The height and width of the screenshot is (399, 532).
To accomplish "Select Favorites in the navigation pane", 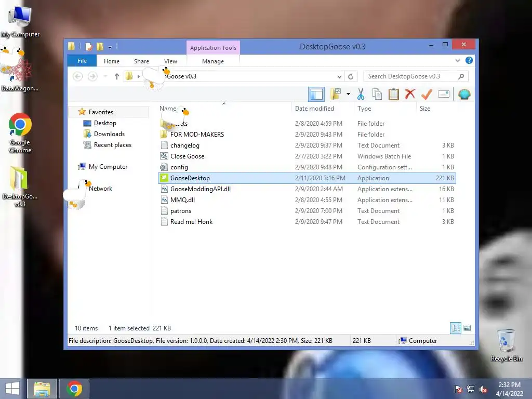I will [x=101, y=112].
